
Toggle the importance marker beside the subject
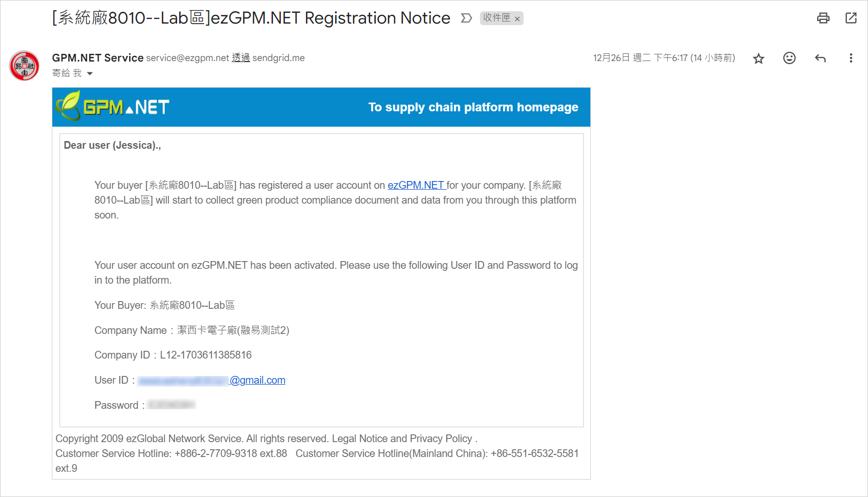[x=466, y=18]
